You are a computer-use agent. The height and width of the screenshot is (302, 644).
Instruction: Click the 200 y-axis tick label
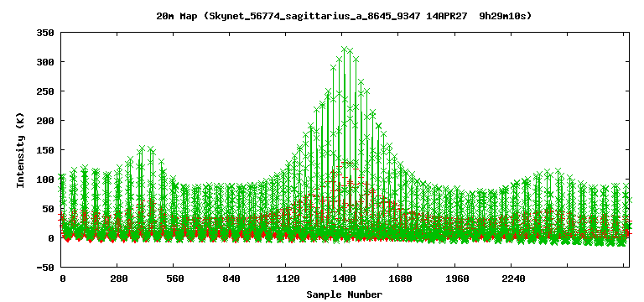[x=46, y=121]
